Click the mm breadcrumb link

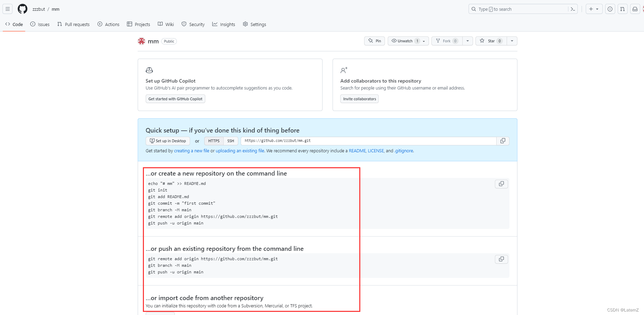pyautogui.click(x=55, y=9)
